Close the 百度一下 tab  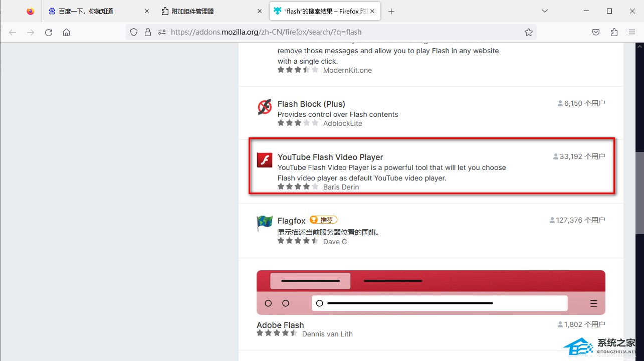(146, 11)
